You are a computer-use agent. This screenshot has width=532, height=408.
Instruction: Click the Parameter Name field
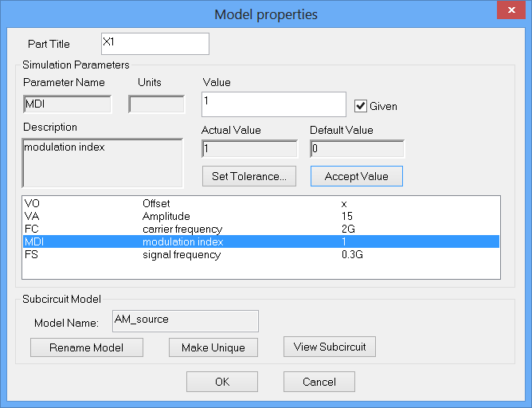pos(67,104)
